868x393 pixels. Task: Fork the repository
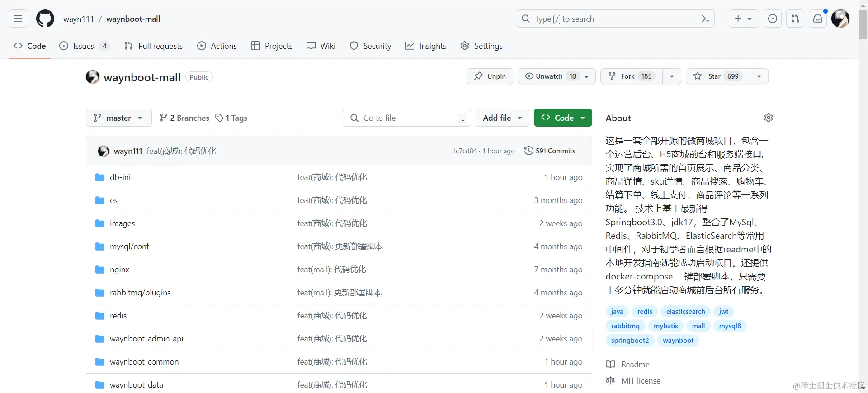632,76
